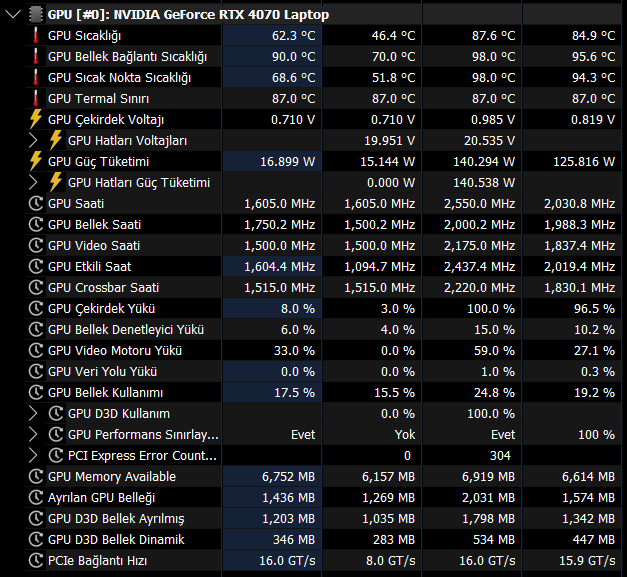Viewport: 627px width, 577px height.
Task: Click clock icon beside GPU Performans Sınırlay...
Action: tap(56, 434)
